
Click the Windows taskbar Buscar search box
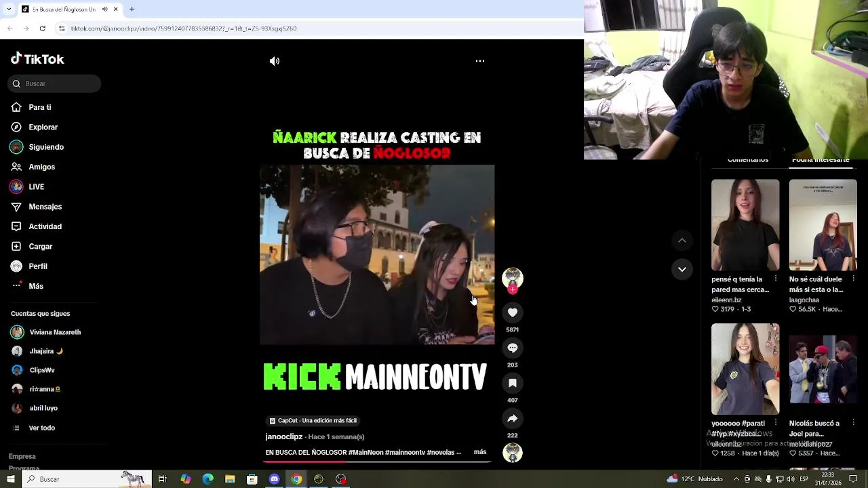click(x=87, y=479)
